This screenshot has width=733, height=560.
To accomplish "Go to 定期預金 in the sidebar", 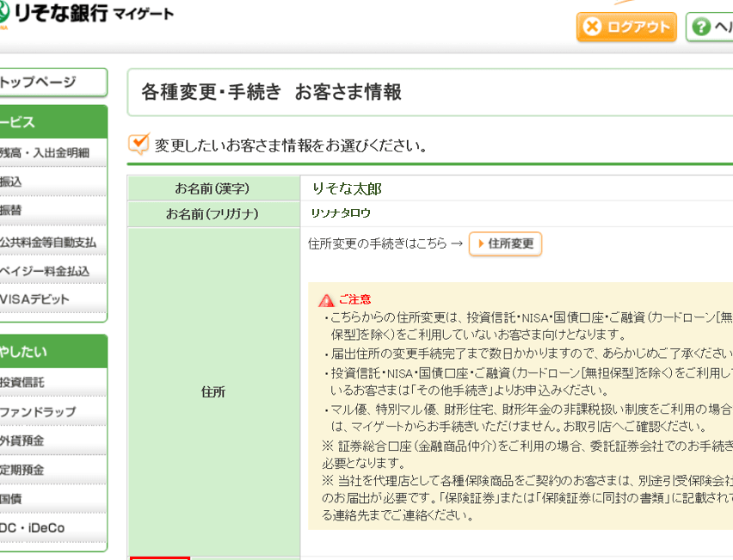I will pyautogui.click(x=23, y=470).
